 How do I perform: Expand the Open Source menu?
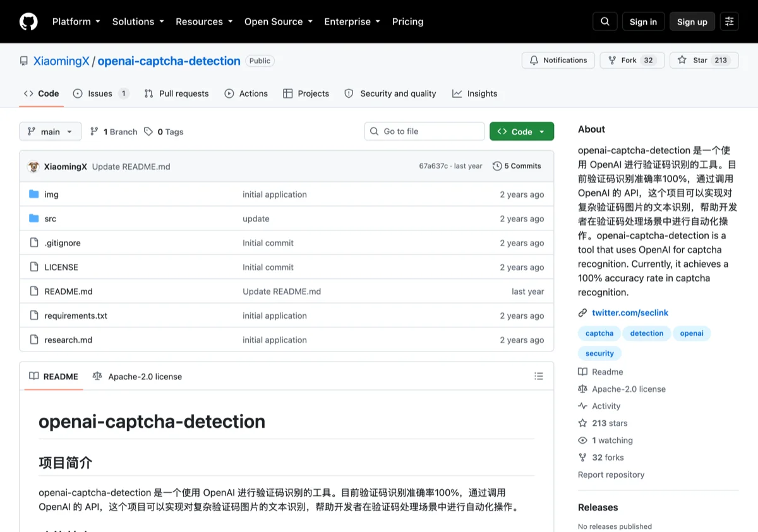tap(279, 21)
